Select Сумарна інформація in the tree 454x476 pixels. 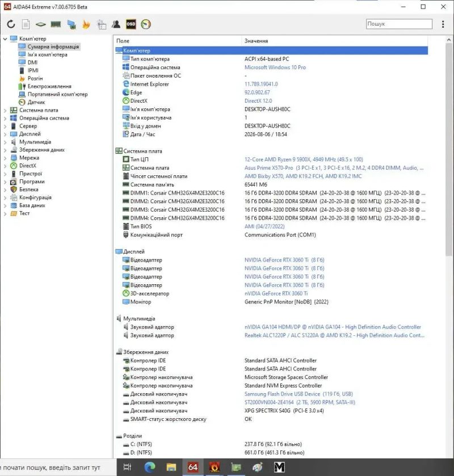click(x=53, y=47)
